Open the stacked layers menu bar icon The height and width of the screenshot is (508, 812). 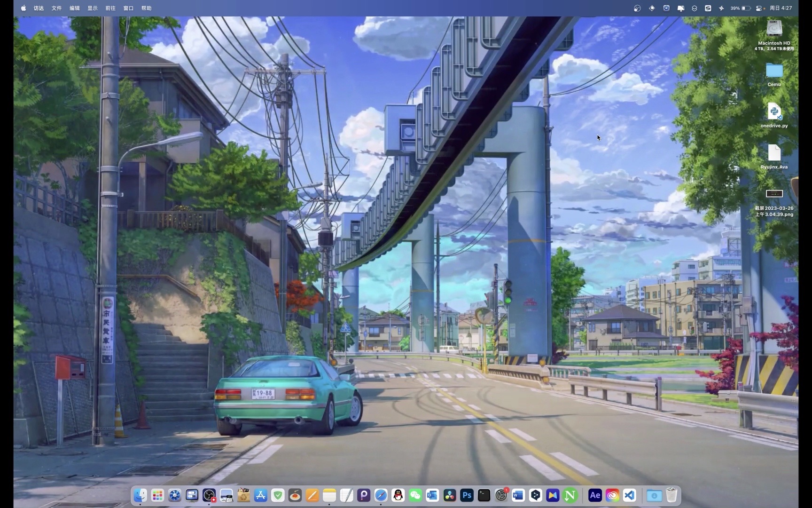[x=695, y=8]
